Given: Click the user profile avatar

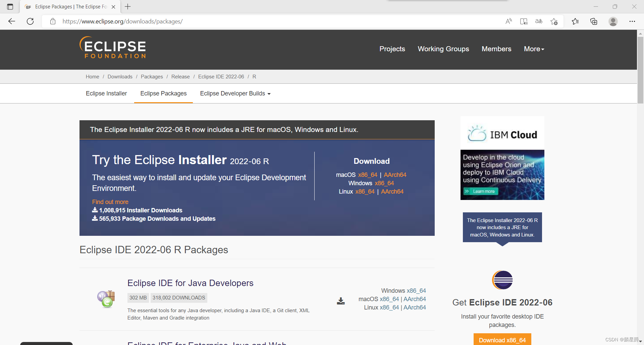Looking at the screenshot, I should [613, 21].
